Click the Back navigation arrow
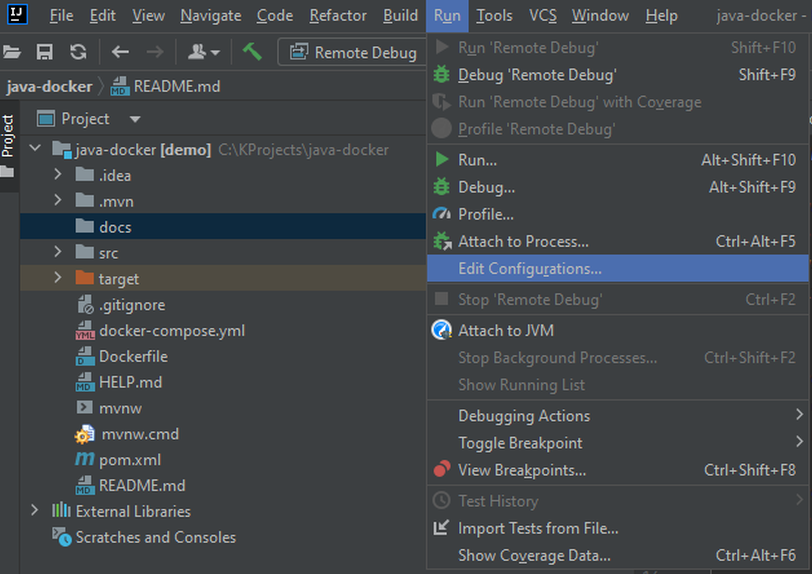 [120, 52]
